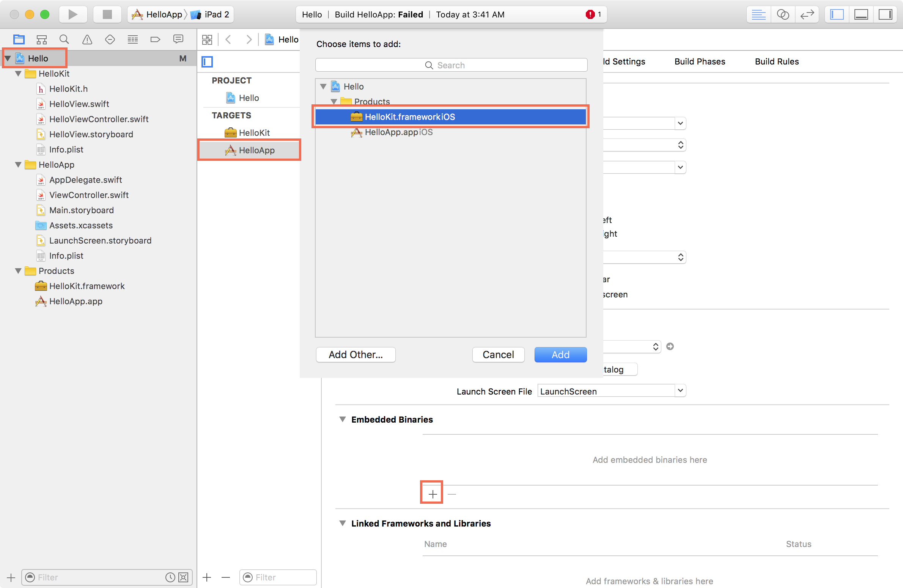Click the HelloKit framework icon in sidebar
The image size is (903, 588).
click(x=41, y=285)
